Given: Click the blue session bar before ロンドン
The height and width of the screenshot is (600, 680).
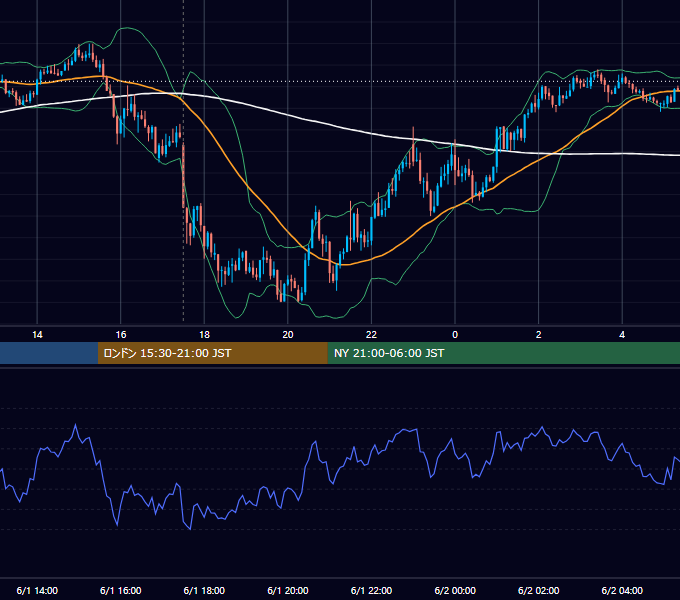Looking at the screenshot, I should click(49, 353).
